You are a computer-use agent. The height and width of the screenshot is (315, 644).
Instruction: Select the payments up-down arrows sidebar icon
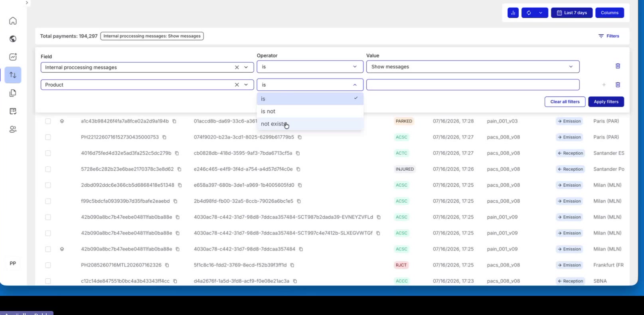coord(13,75)
